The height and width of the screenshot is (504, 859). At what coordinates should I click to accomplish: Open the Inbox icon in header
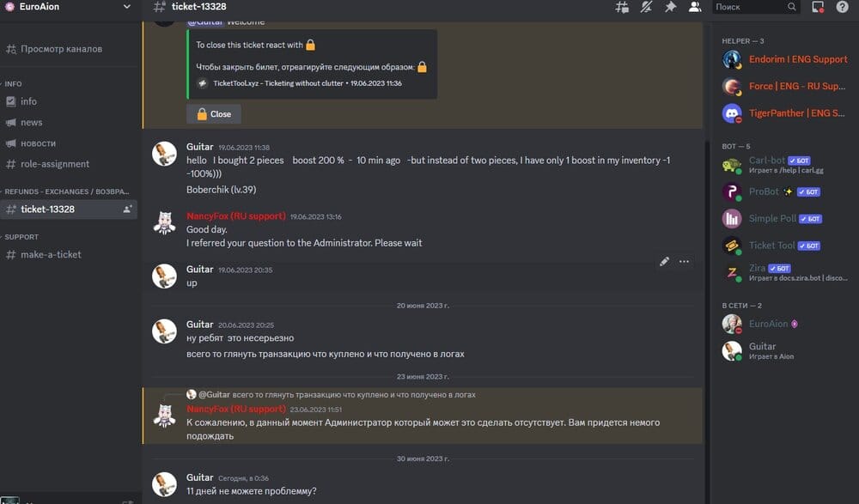point(819,7)
